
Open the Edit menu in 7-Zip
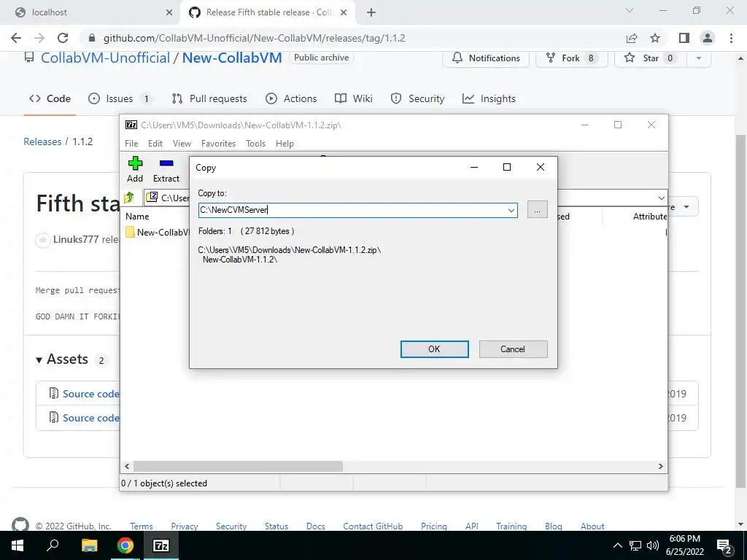pyautogui.click(x=155, y=144)
